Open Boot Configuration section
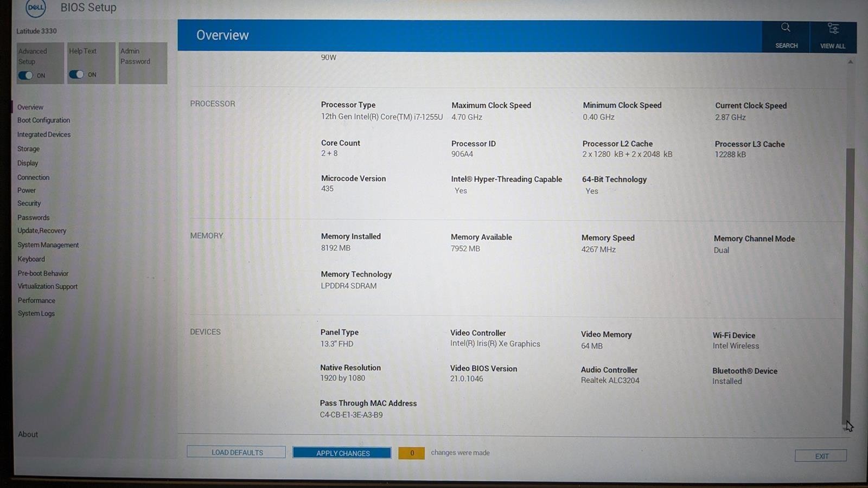 (x=43, y=120)
